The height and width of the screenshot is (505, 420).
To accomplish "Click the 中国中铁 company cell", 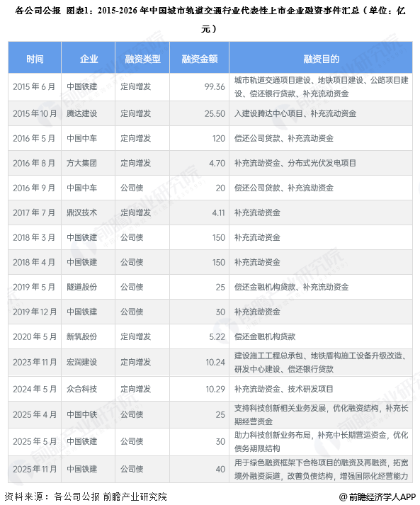I will [x=89, y=414].
